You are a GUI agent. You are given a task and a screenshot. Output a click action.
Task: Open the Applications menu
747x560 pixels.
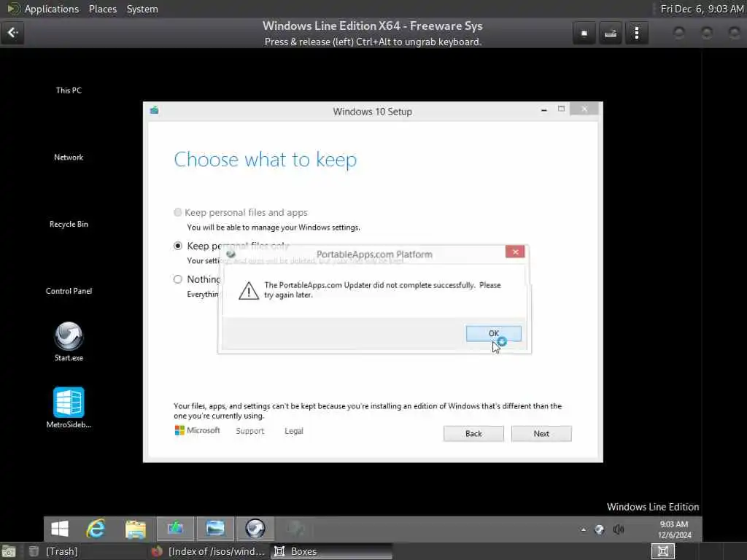(52, 9)
